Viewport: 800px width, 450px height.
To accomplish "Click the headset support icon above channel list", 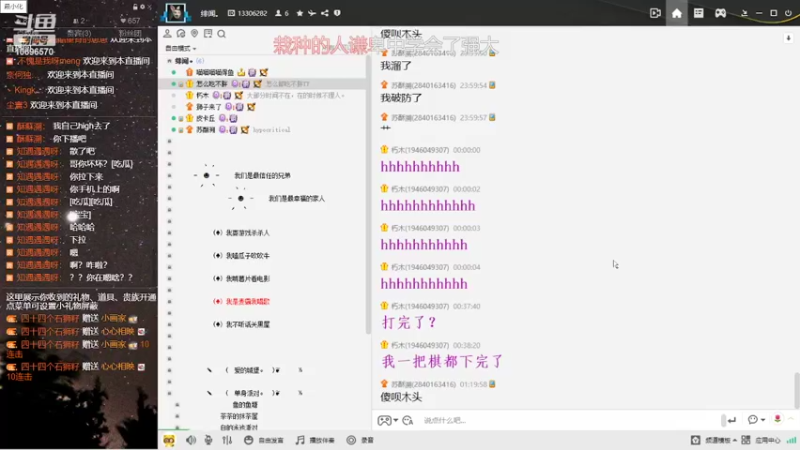I will pyautogui.click(x=181, y=34).
